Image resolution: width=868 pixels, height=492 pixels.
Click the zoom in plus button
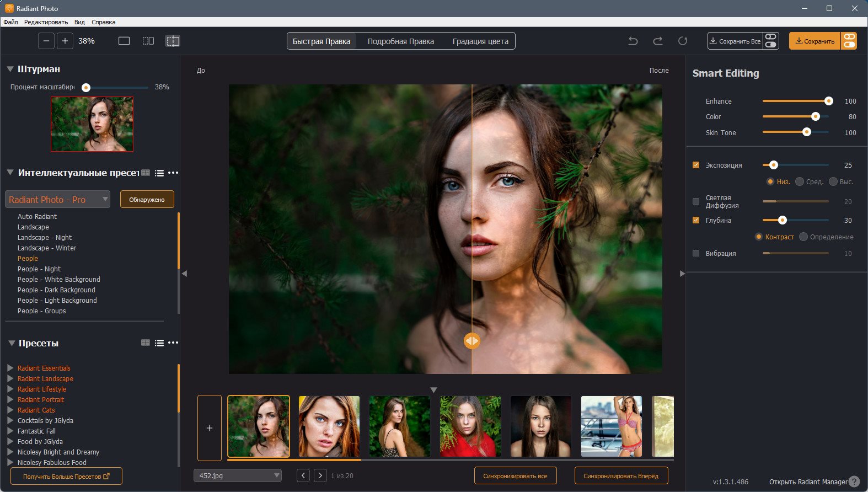pos(65,41)
